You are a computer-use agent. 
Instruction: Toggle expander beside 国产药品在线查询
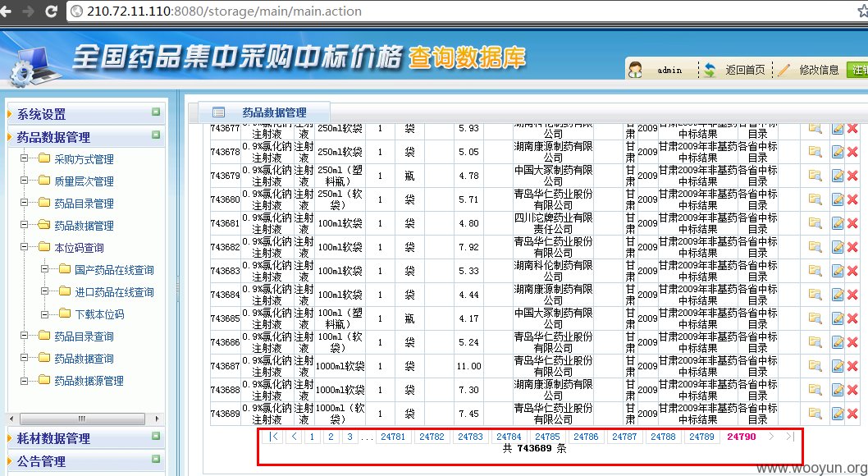pos(45,269)
